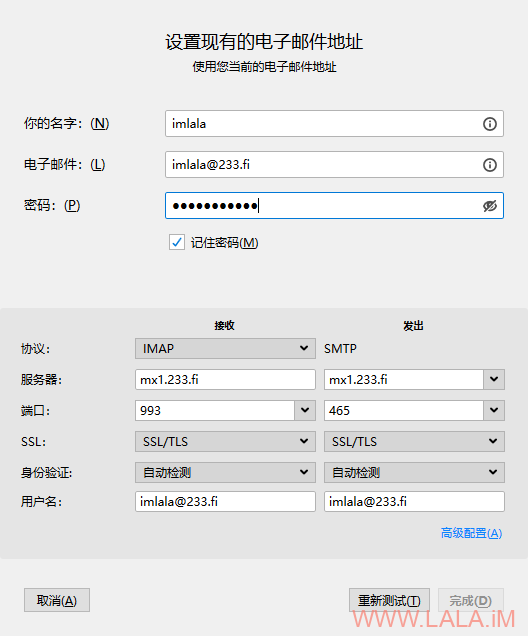Click the 重新测试 button
528x636 pixels.
click(x=389, y=600)
